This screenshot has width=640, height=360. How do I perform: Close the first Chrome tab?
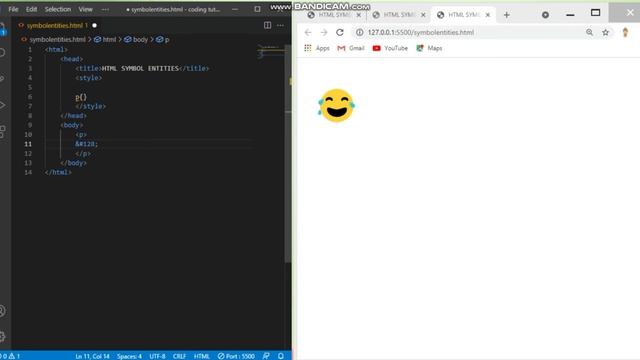pos(359,15)
